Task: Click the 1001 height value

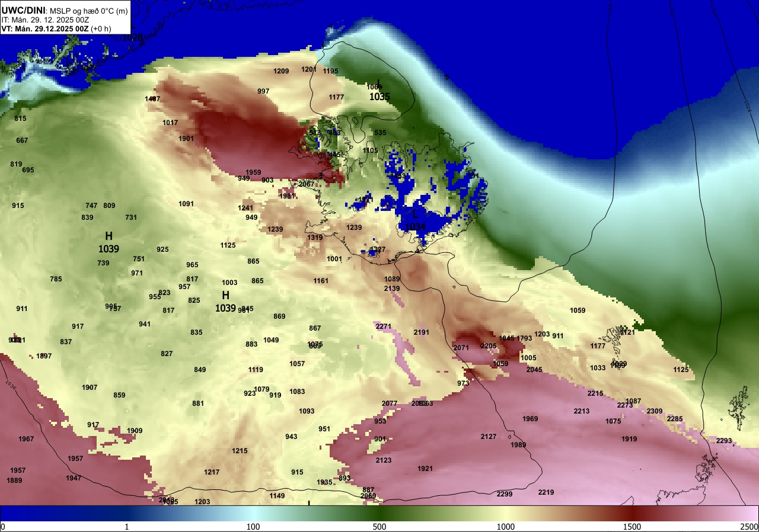Action: coord(334,259)
